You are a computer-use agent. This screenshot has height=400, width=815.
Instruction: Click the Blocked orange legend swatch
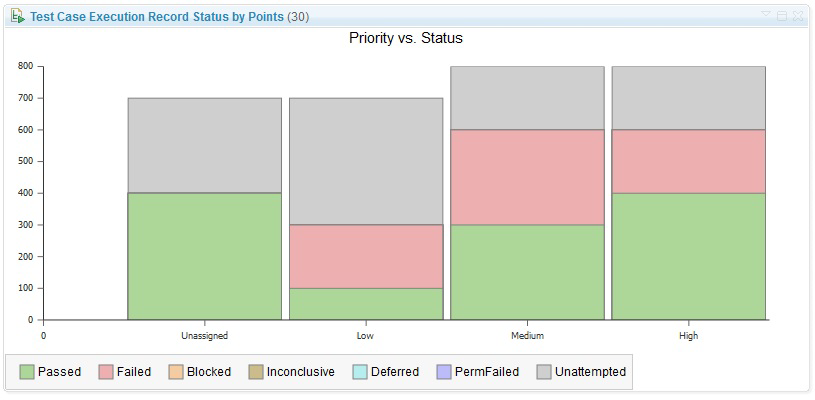pos(176,372)
